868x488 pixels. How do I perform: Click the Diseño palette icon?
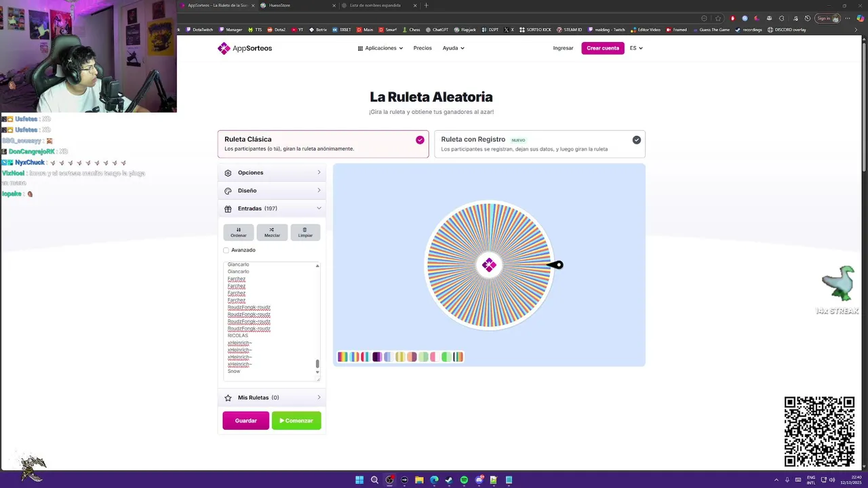pos(228,191)
